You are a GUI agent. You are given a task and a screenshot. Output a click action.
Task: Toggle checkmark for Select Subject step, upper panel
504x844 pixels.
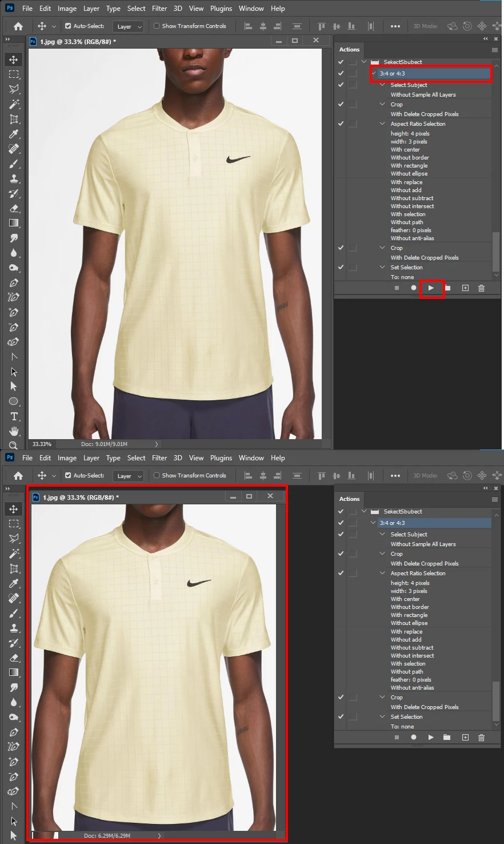[341, 85]
